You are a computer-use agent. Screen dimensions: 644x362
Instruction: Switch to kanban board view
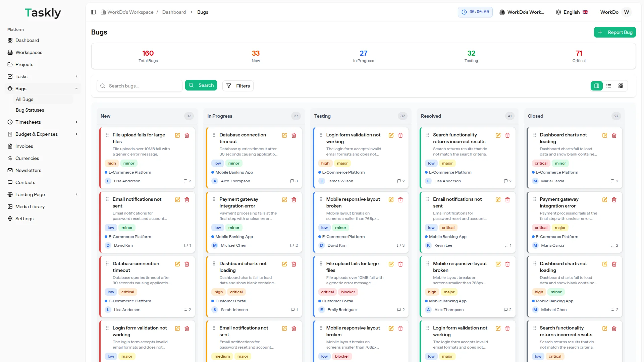coord(597,86)
